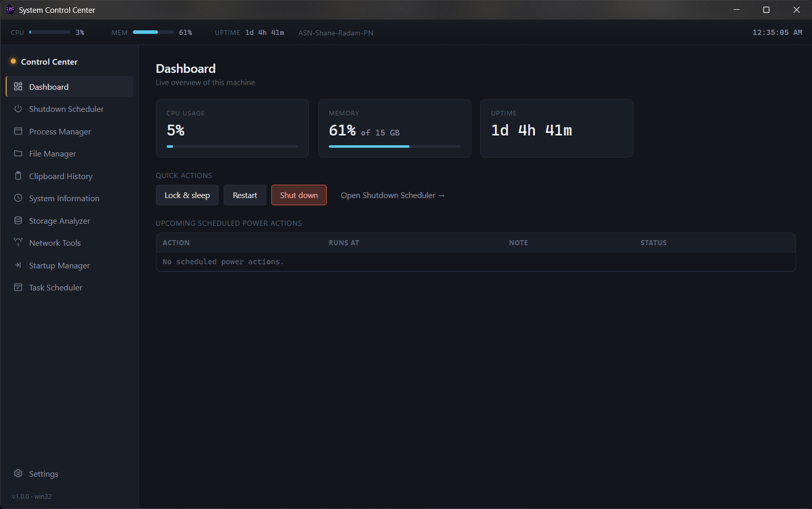Click the Network Tools wifi icon
Screen dimensions: 812x509
[18, 243]
